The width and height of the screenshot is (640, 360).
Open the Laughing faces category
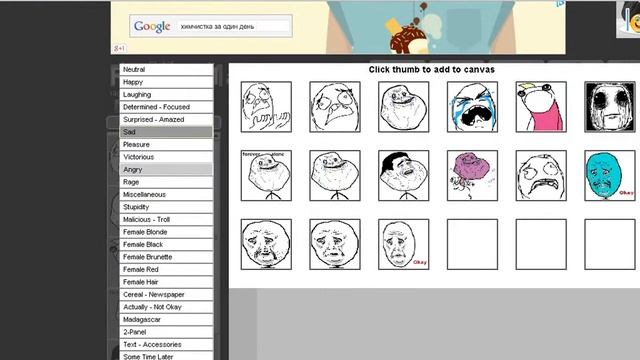pos(166,94)
